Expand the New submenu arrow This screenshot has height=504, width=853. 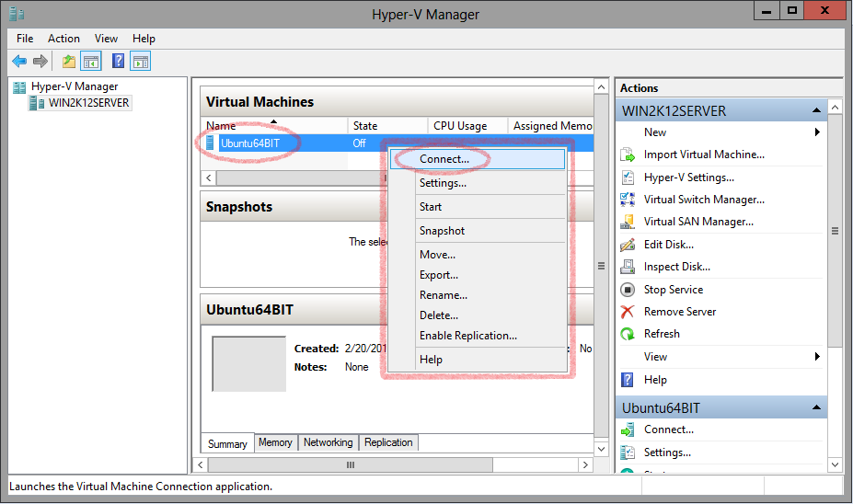tap(817, 132)
